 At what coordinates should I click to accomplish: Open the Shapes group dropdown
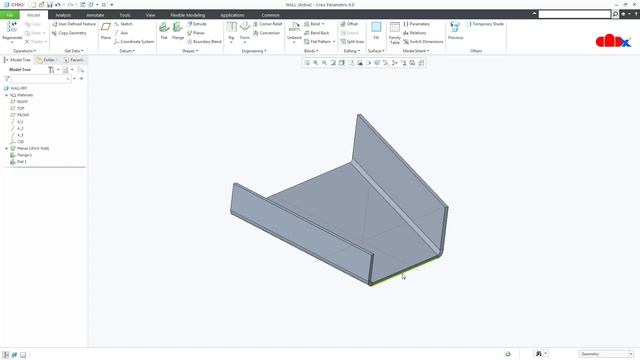190,51
